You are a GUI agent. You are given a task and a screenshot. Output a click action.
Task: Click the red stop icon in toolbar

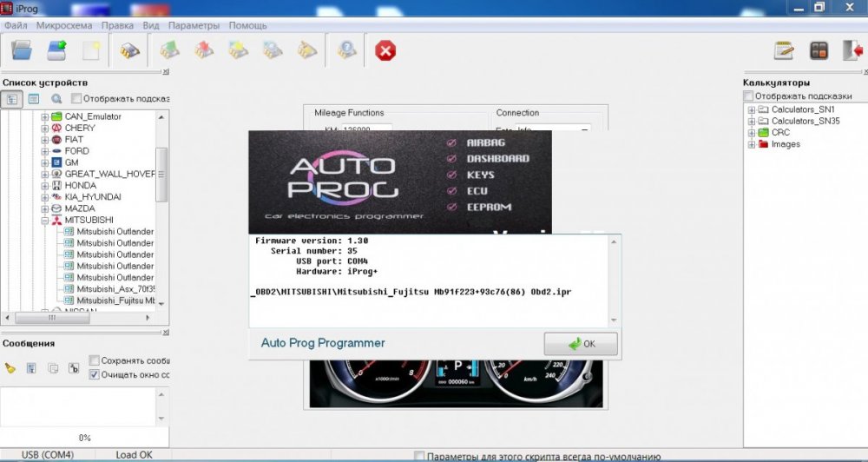point(385,51)
